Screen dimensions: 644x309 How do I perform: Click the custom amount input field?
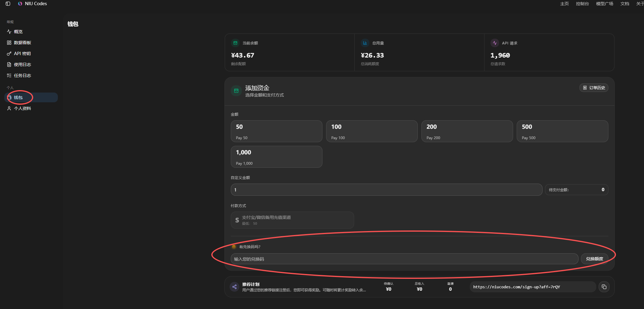386,190
